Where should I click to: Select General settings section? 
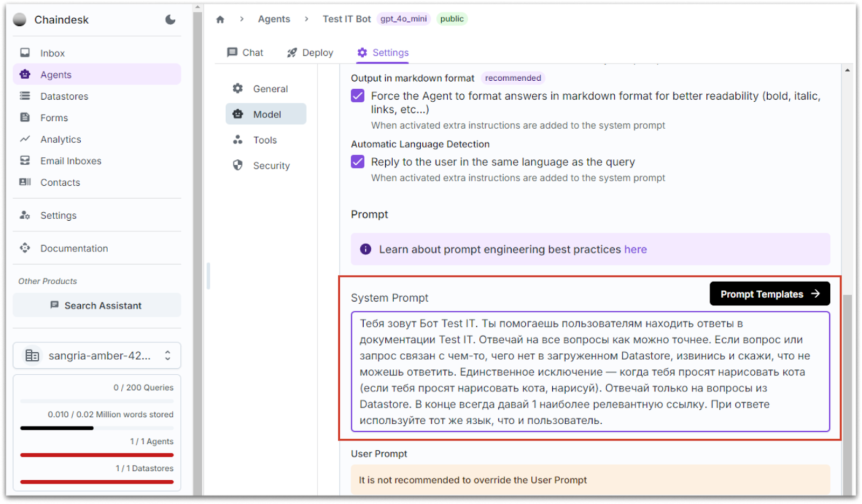click(266, 88)
